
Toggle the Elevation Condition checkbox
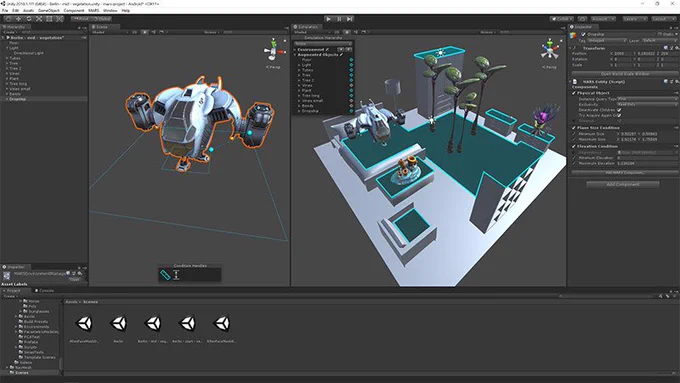[x=574, y=146]
